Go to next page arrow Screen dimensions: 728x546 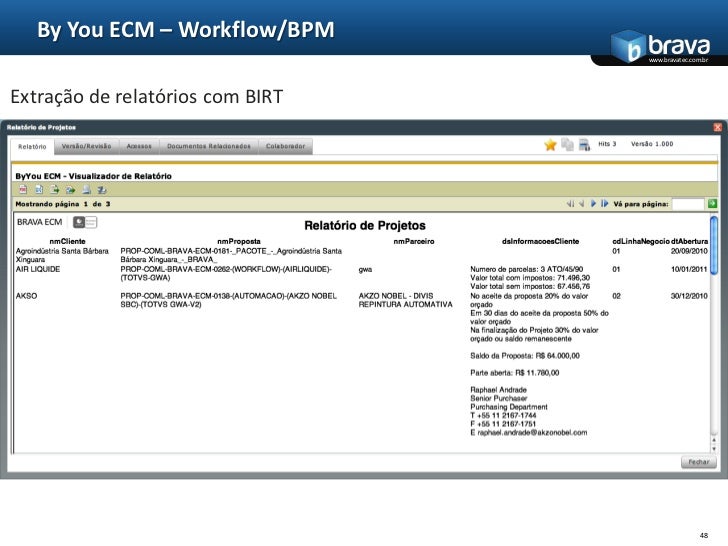(x=593, y=203)
